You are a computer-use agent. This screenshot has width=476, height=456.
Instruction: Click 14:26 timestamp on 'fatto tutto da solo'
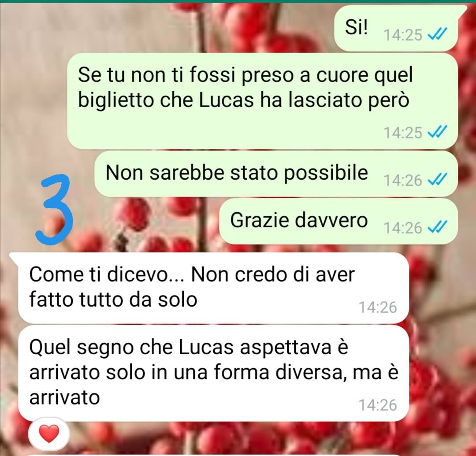[x=378, y=307]
